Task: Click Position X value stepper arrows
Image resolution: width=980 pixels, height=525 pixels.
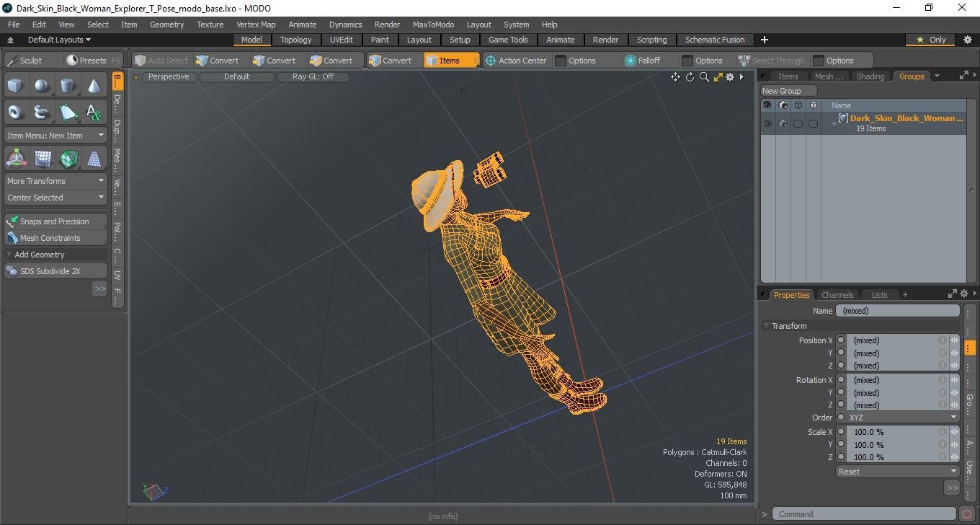Action: tap(954, 340)
